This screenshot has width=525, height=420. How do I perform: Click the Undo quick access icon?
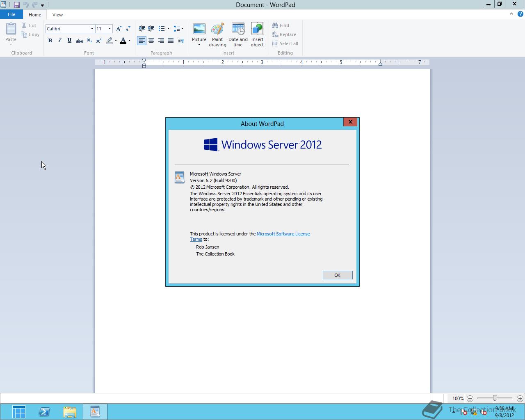pyautogui.click(x=26, y=5)
